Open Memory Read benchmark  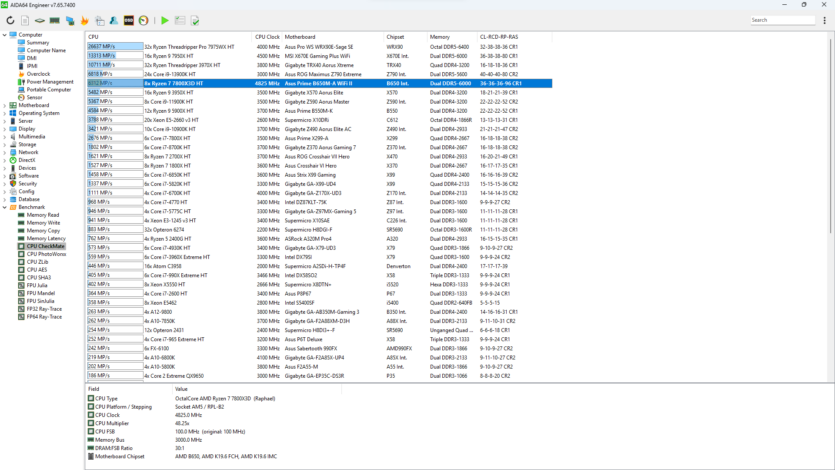coord(43,215)
